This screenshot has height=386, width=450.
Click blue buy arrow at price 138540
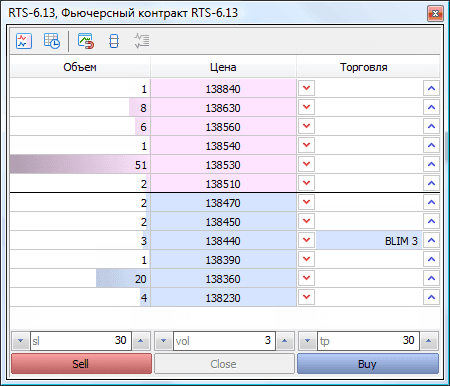pos(431,145)
